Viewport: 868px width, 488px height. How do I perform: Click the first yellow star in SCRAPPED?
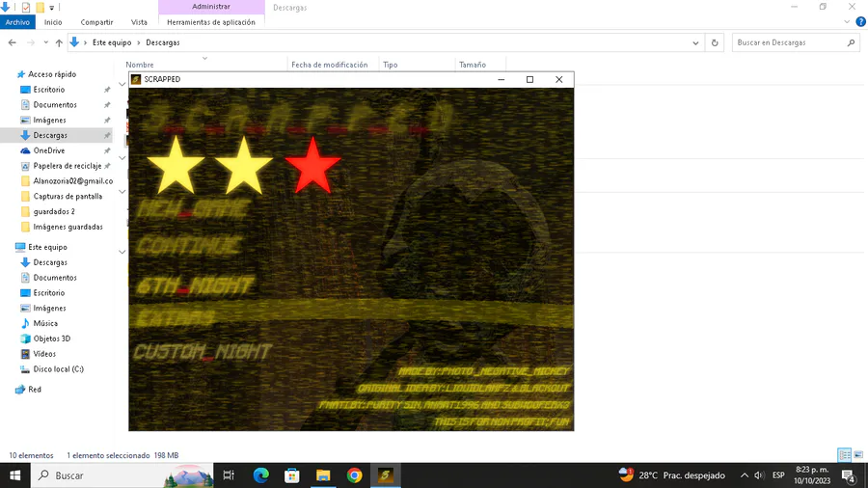(176, 167)
